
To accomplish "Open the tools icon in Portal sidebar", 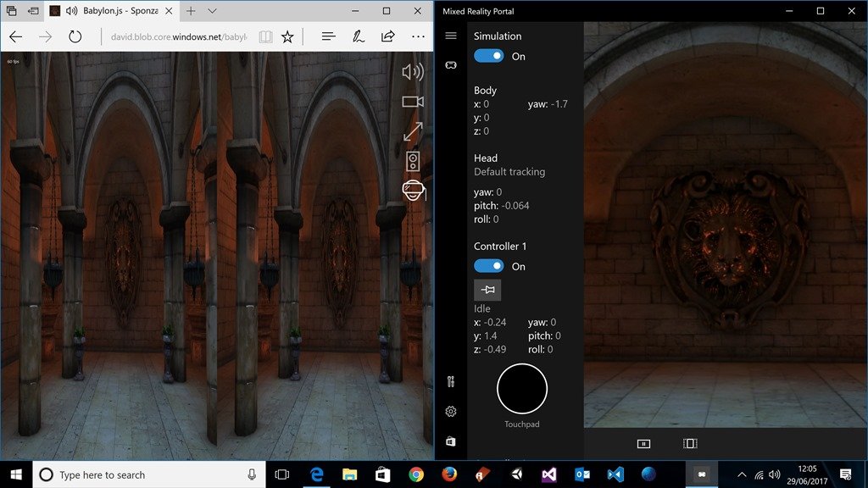I will click(451, 381).
